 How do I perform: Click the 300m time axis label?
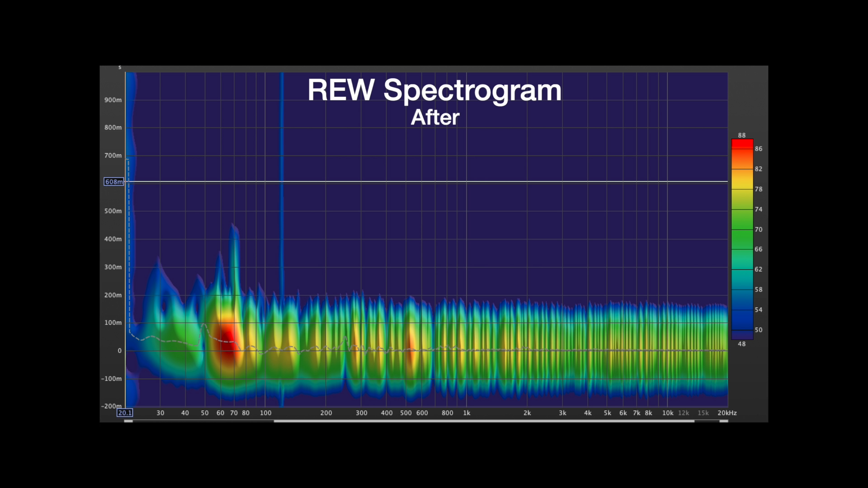click(113, 267)
